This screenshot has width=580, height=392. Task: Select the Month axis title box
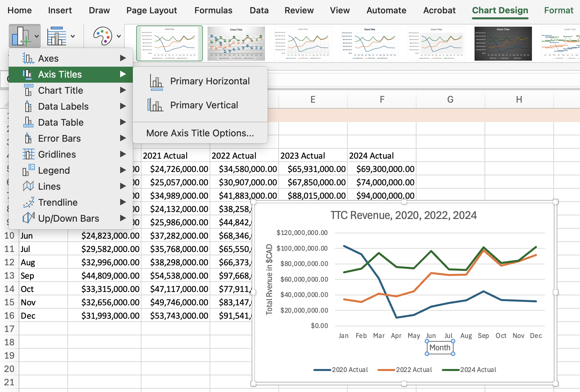click(x=440, y=348)
